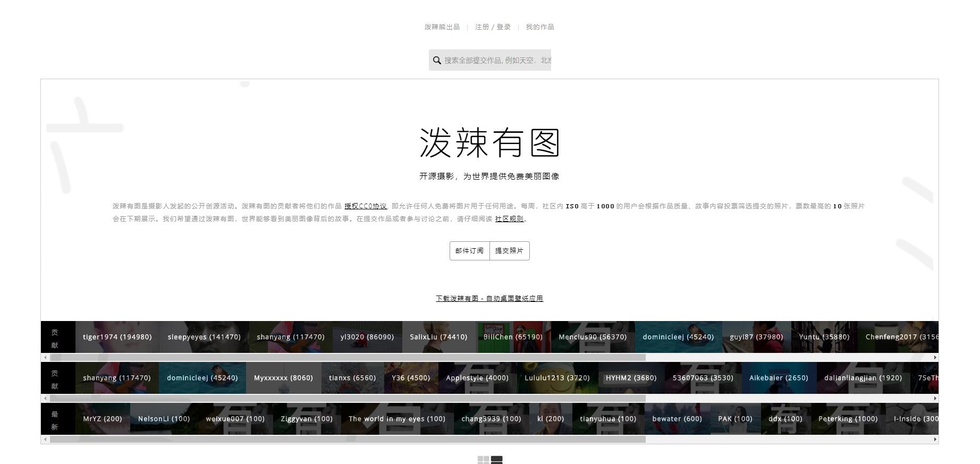Click the 邮件订阅 button
Screen dimensions: 980x464
tap(470, 251)
